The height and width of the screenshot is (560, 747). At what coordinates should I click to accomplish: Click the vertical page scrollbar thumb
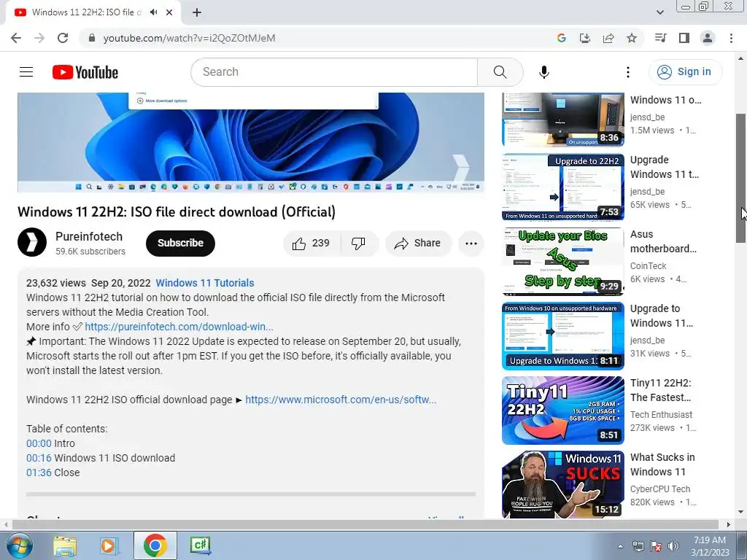(741, 179)
